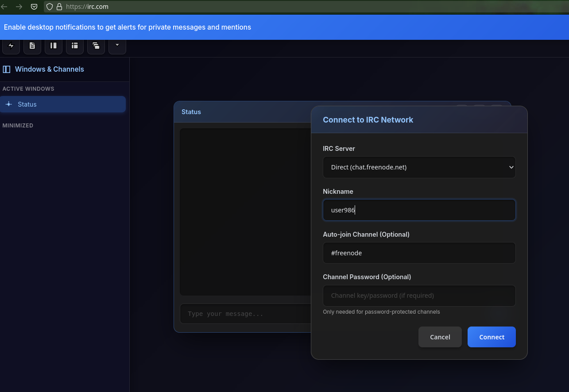
Task: Open the toolbar's caret dropdown menu
Action: click(117, 45)
